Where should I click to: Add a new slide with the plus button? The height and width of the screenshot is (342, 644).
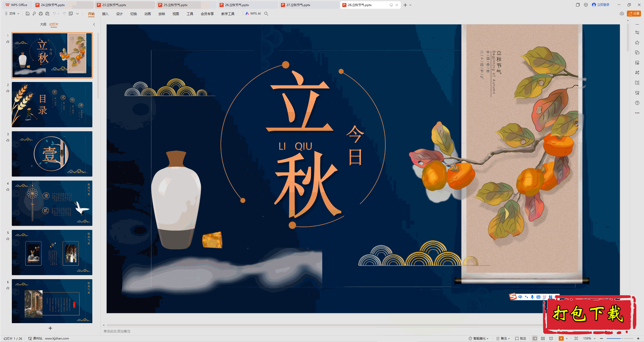50,328
